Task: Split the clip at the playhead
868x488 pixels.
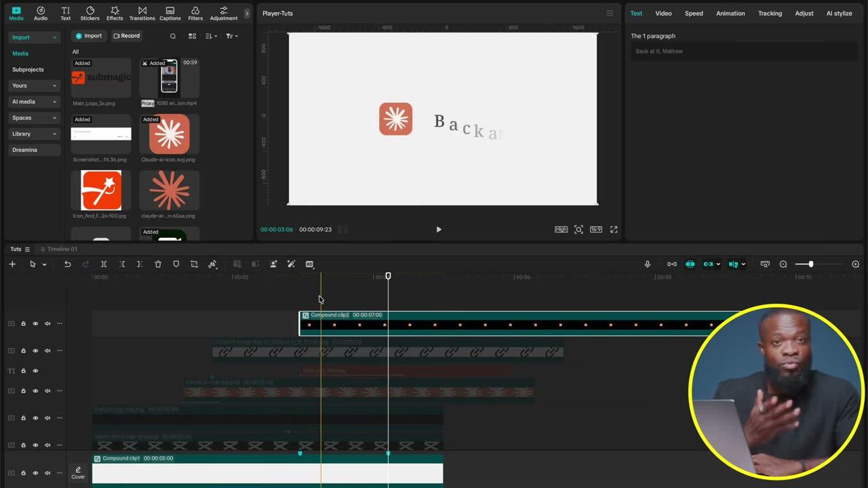Action: (x=104, y=264)
